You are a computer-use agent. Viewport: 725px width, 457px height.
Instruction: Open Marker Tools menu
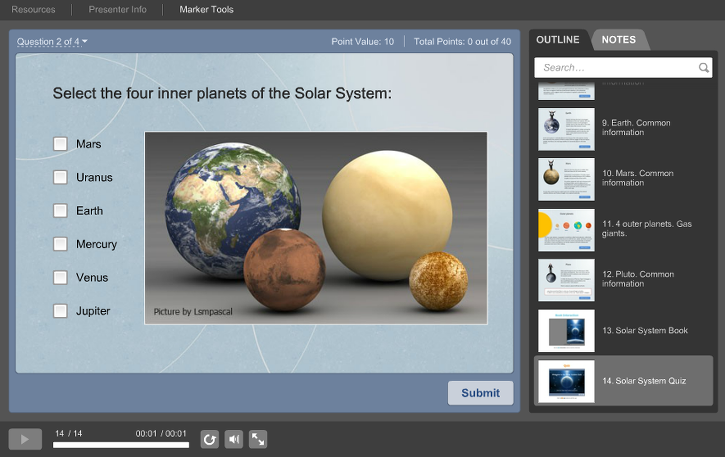[206, 9]
